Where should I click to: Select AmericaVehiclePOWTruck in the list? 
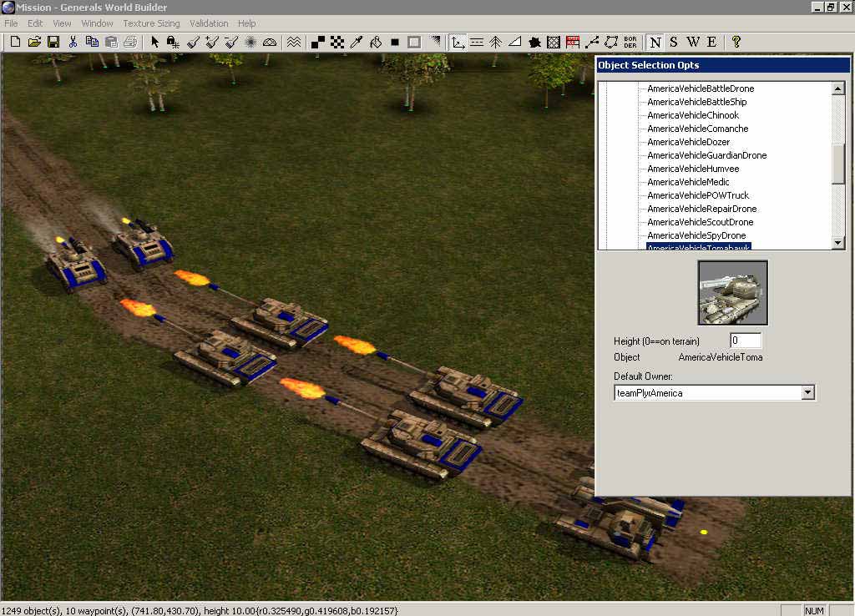(699, 195)
